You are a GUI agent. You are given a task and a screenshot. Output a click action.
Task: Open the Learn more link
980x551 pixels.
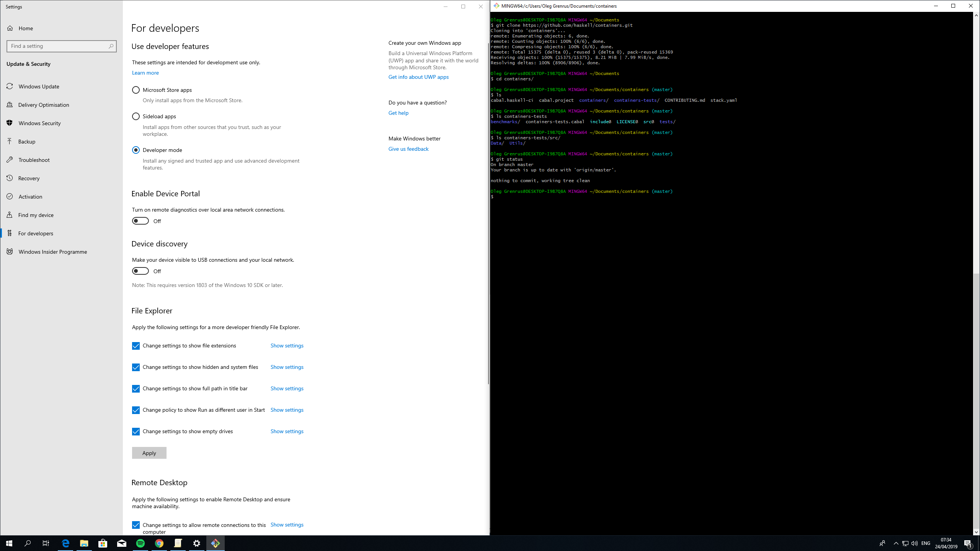point(145,73)
